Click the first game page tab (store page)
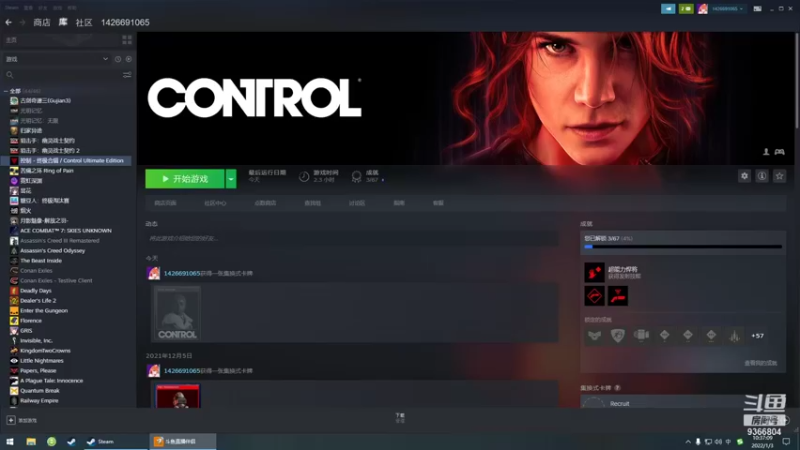This screenshot has height=450, width=800. click(x=165, y=203)
